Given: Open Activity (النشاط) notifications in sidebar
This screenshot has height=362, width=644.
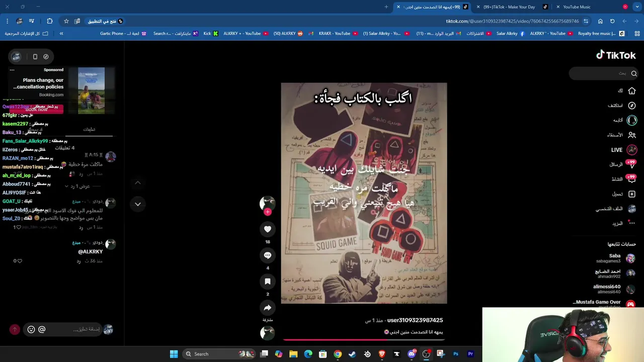Looking at the screenshot, I should coord(624,179).
